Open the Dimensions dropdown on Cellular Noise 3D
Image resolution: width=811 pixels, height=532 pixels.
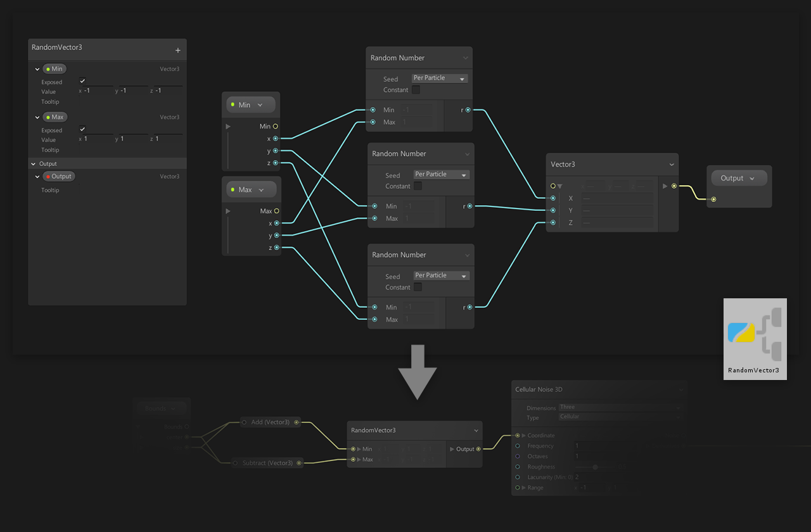pyautogui.click(x=620, y=407)
